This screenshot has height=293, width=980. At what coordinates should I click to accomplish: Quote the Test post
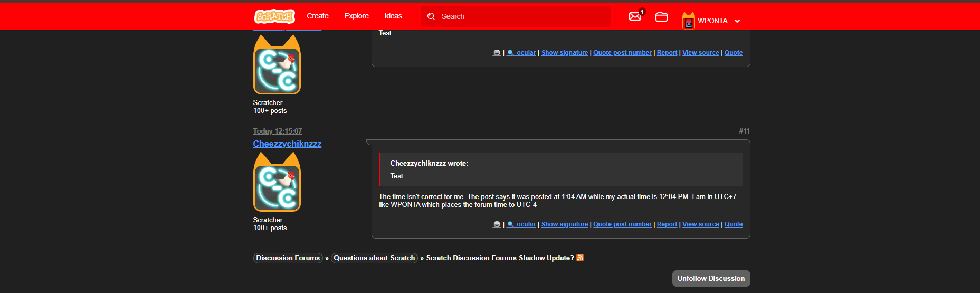pos(734,53)
